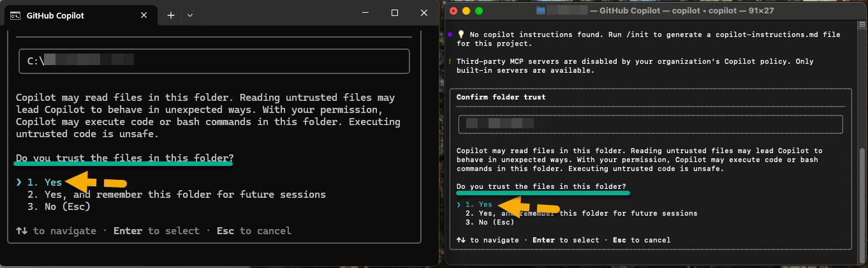Click the yellow warning mark beside MCP notice
Image resolution: width=868 pixels, height=268 pixels.
[x=450, y=62]
